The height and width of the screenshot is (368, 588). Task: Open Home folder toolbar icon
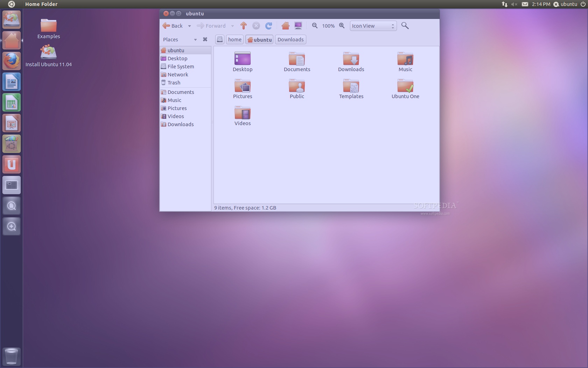286,26
